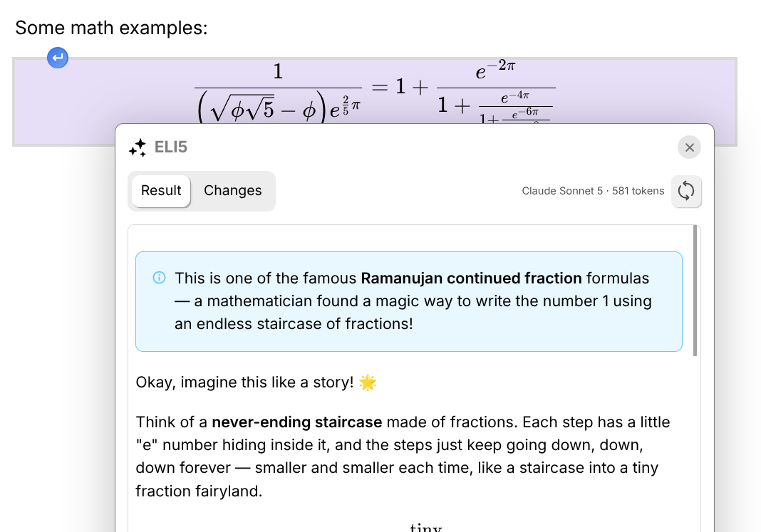Click the bold "never-ending staircase" phrase
The width and height of the screenshot is (761, 532).
point(297,422)
